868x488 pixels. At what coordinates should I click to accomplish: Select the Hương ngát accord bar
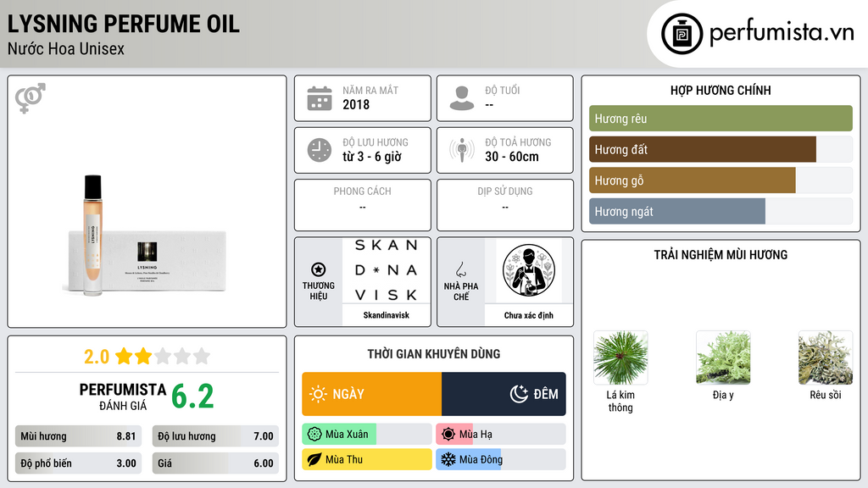721,211
